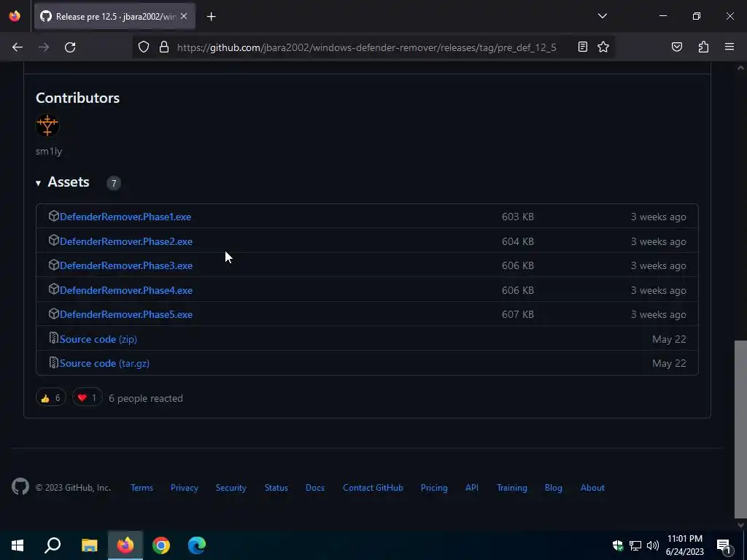
Task: Click the site lock padlock icon
Action: [164, 47]
